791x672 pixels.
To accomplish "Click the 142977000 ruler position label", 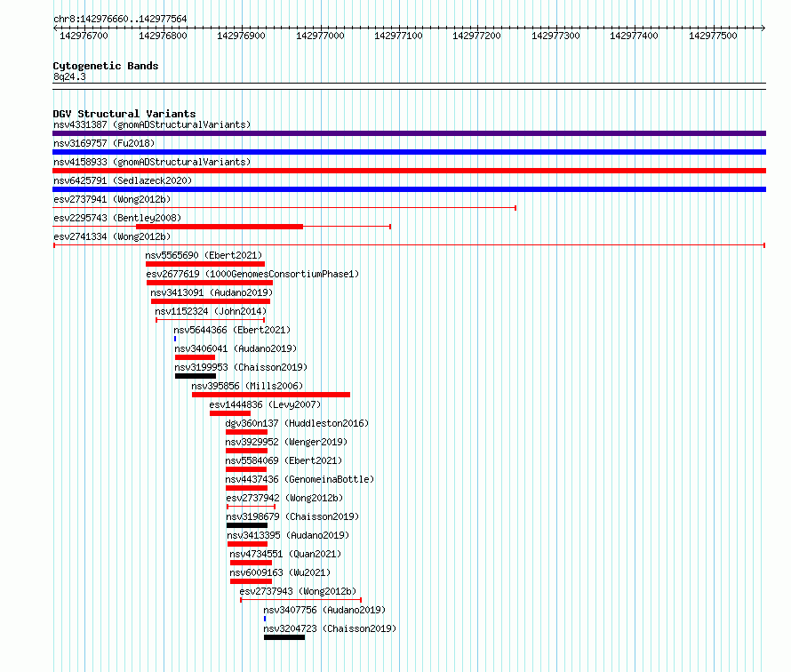I will coord(320,36).
